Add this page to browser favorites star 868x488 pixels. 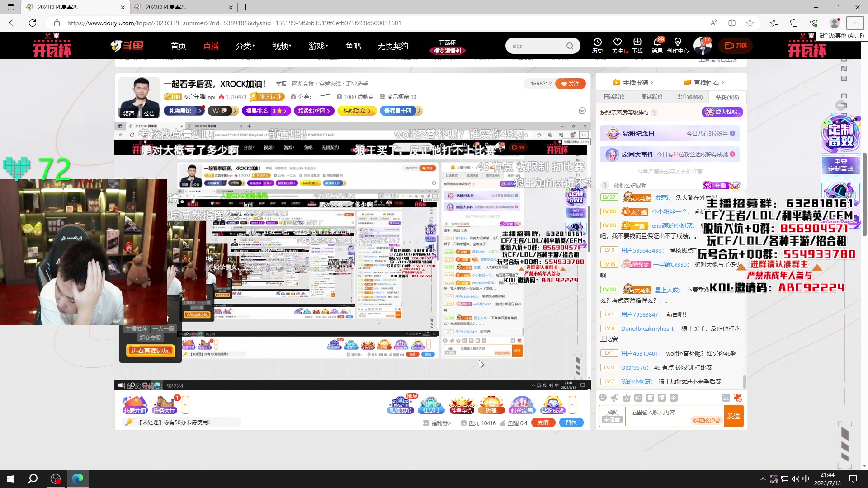click(750, 23)
